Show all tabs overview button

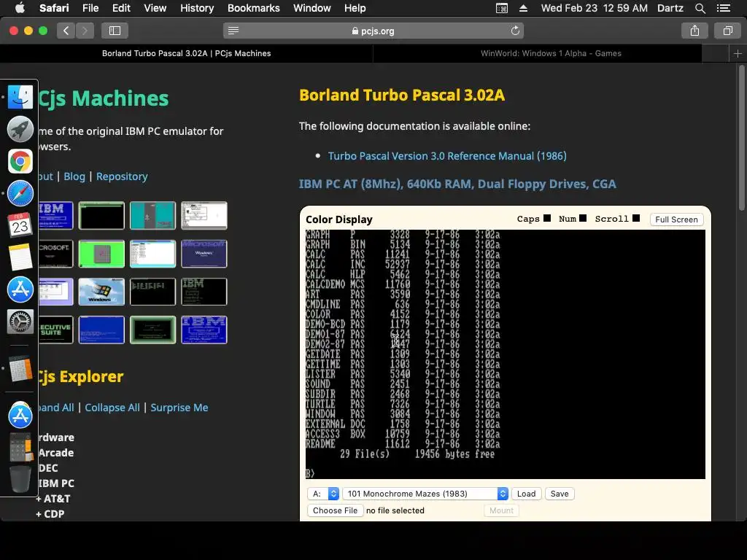click(x=727, y=31)
